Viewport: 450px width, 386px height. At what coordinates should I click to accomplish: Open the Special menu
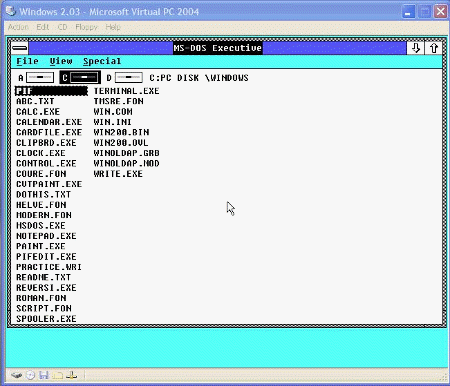tap(102, 61)
